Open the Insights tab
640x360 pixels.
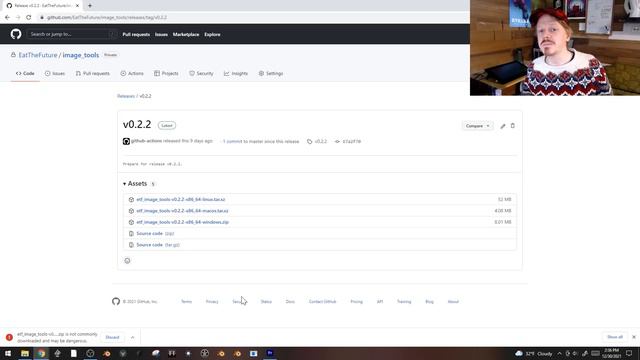tap(236, 73)
